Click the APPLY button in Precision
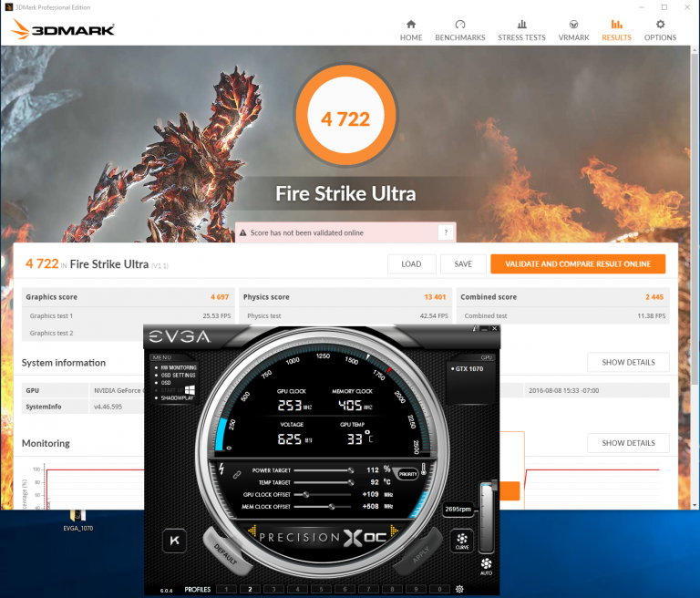The width and height of the screenshot is (700, 598). pos(419,553)
